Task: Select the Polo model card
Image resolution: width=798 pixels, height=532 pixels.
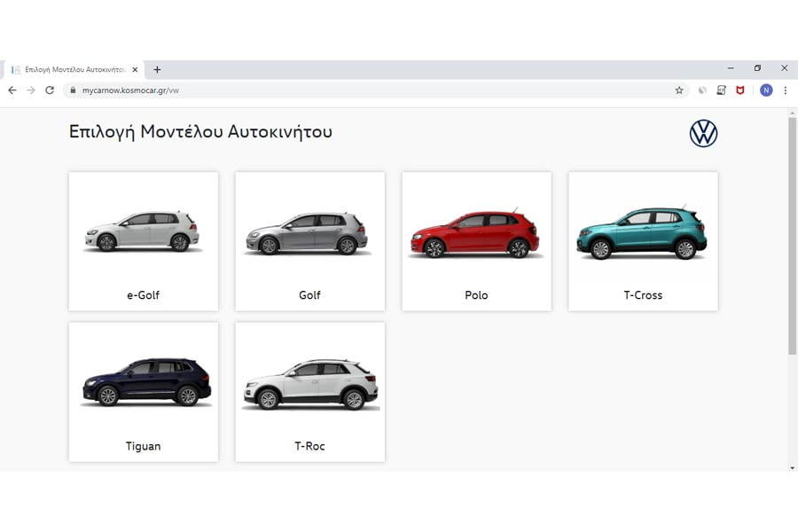Action: coord(476,240)
